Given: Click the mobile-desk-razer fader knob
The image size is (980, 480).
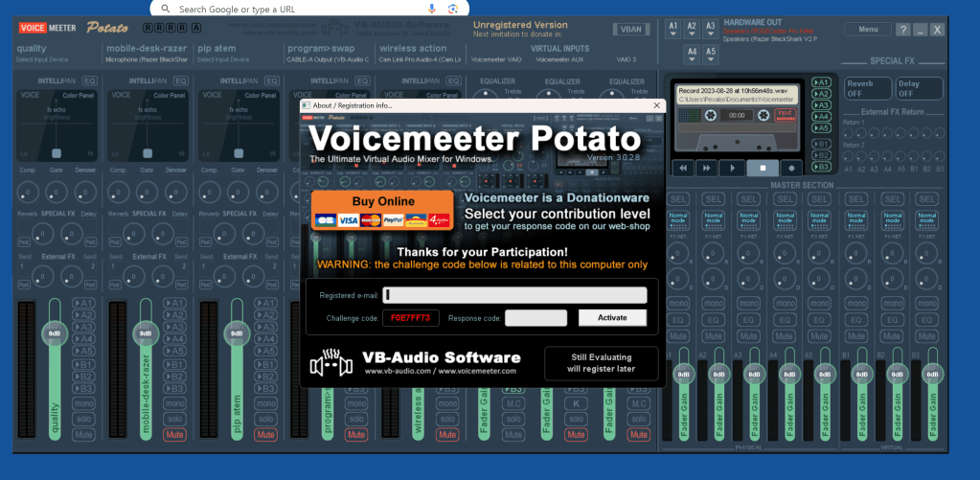Looking at the screenshot, I should pos(146,333).
